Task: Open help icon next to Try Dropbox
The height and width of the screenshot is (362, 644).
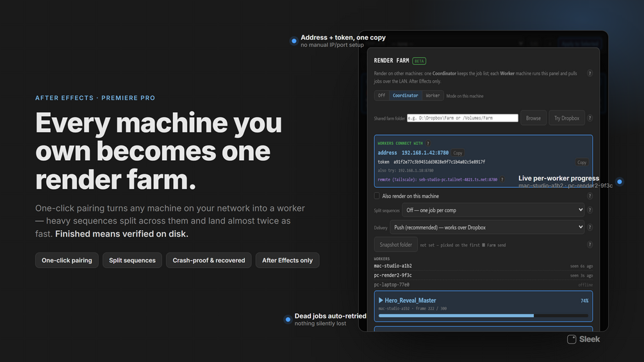Action: [590, 118]
